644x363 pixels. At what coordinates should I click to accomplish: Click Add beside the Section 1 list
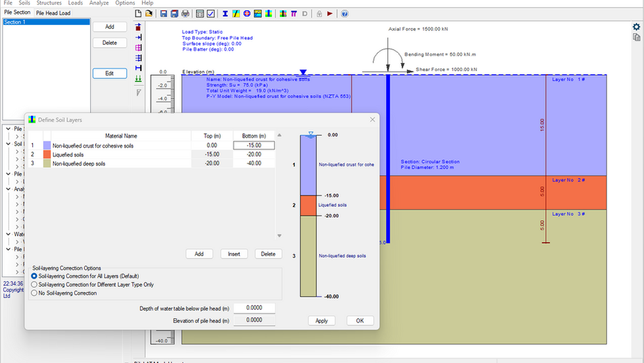coord(110,27)
